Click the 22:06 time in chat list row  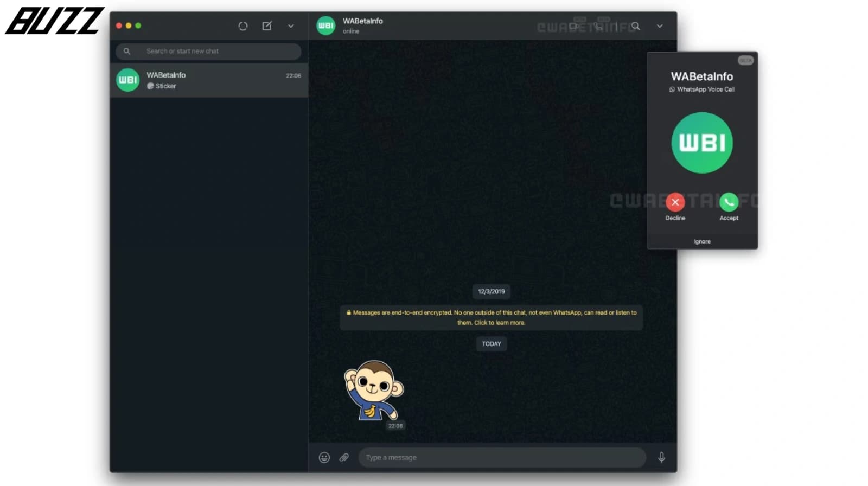click(293, 76)
